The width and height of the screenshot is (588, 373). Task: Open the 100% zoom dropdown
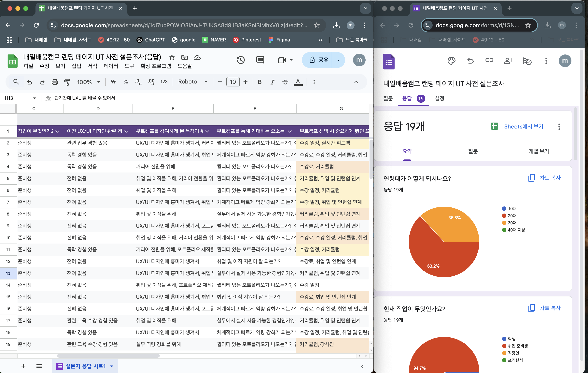[88, 82]
